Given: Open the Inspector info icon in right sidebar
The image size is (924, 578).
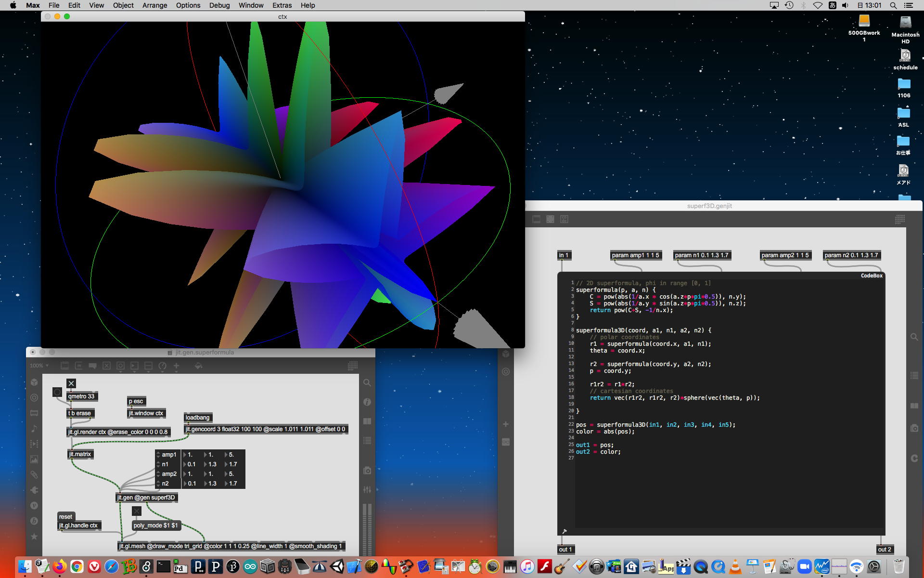Looking at the screenshot, I should [x=367, y=402].
